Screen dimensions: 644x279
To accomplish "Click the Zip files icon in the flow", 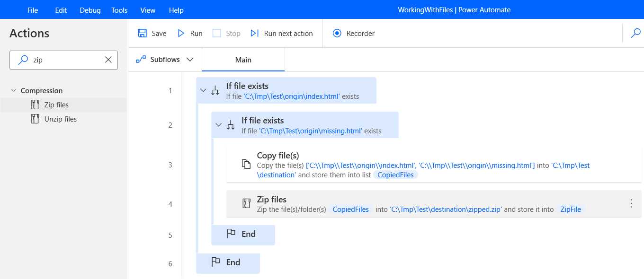I will [246, 203].
